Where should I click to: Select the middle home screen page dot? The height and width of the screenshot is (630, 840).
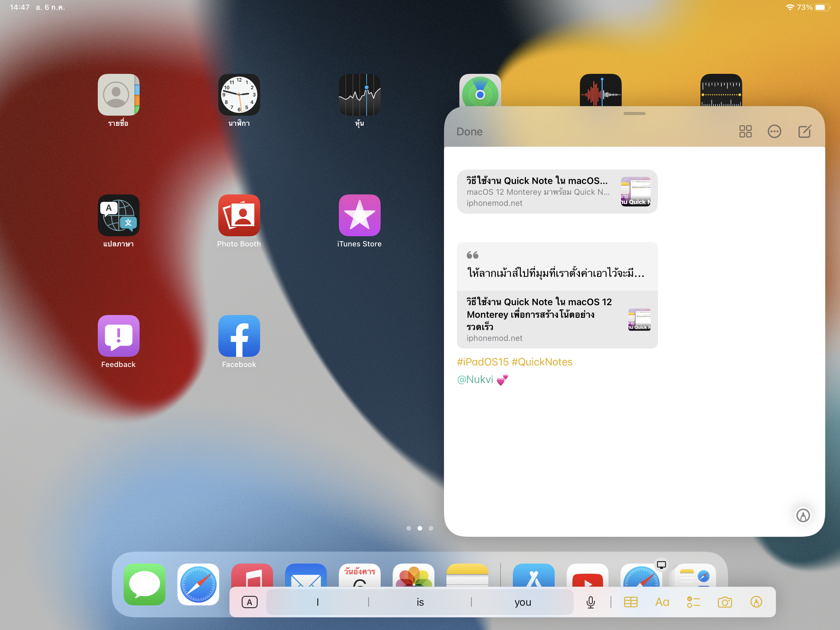[x=420, y=528]
